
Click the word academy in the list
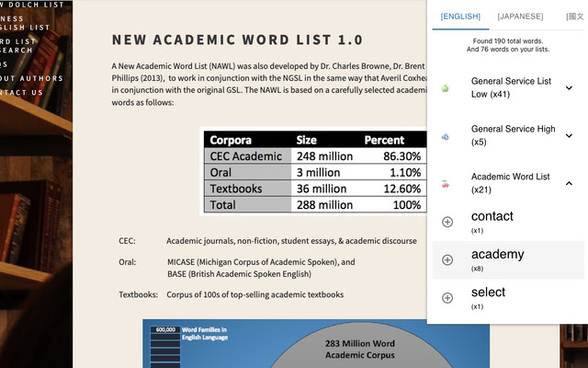click(x=498, y=254)
